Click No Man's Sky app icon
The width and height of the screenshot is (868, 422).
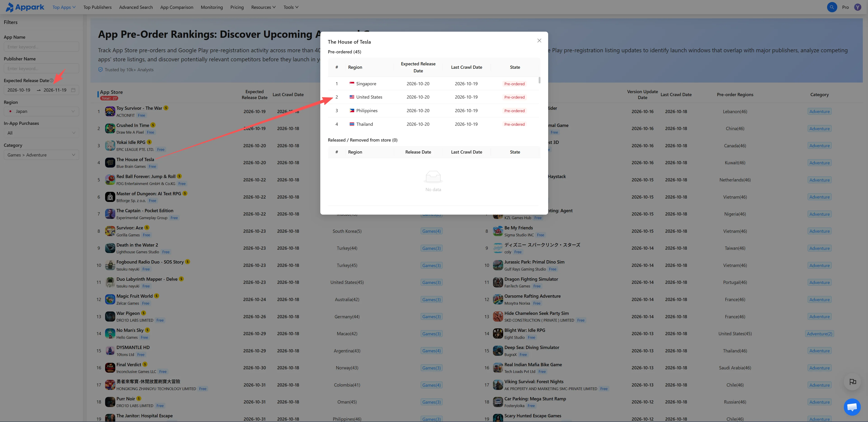[x=110, y=334]
